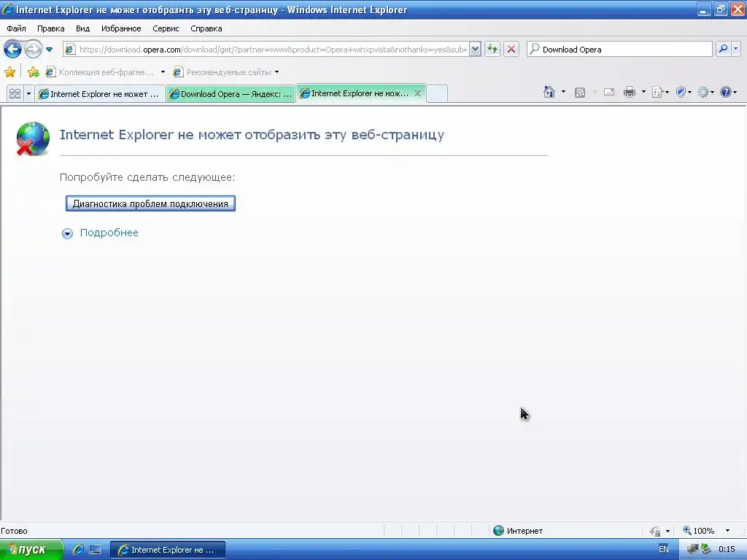
Task: Launch Internet Explorer quick launch icon
Action: [x=78, y=550]
